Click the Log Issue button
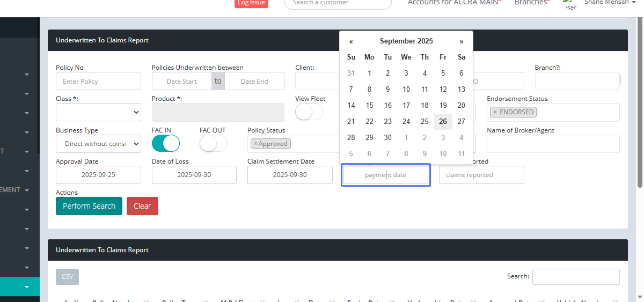This screenshot has width=644, height=302. coord(251,3)
